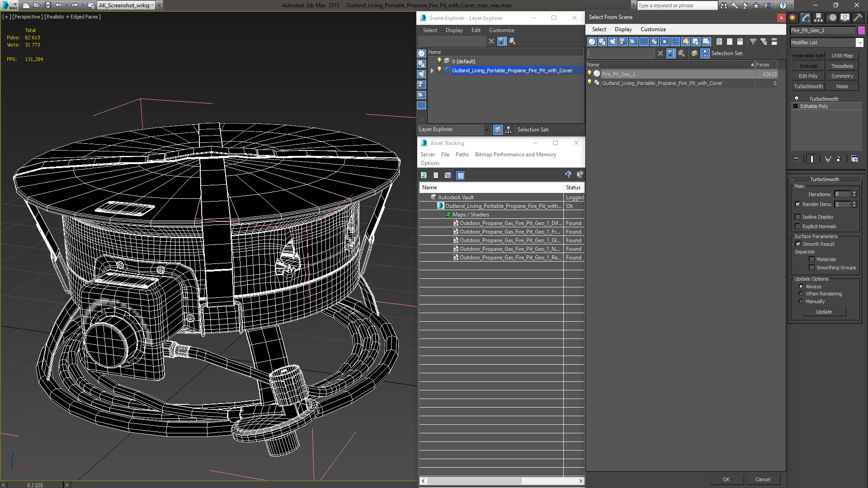Image resolution: width=868 pixels, height=488 pixels.
Task: Open Select menu in Scene Explorer
Action: [430, 30]
